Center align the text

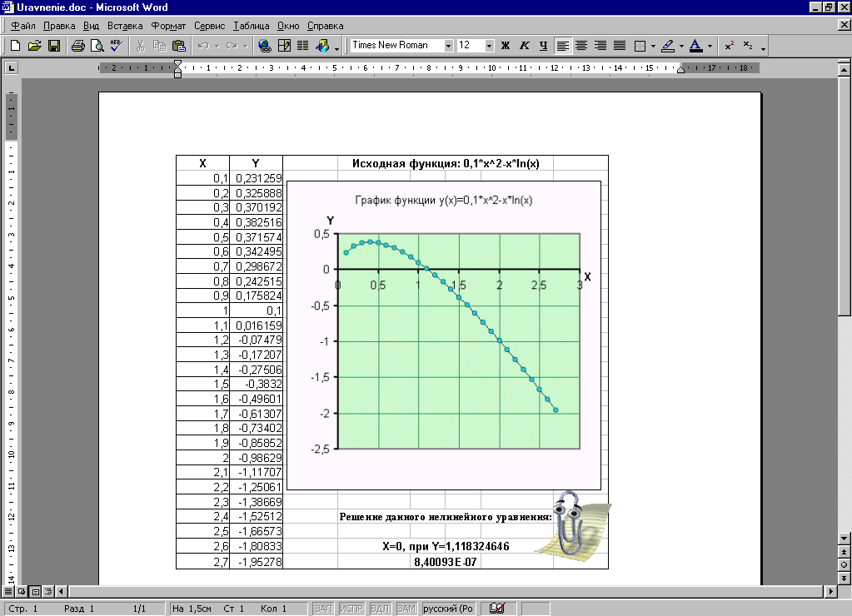tap(581, 46)
